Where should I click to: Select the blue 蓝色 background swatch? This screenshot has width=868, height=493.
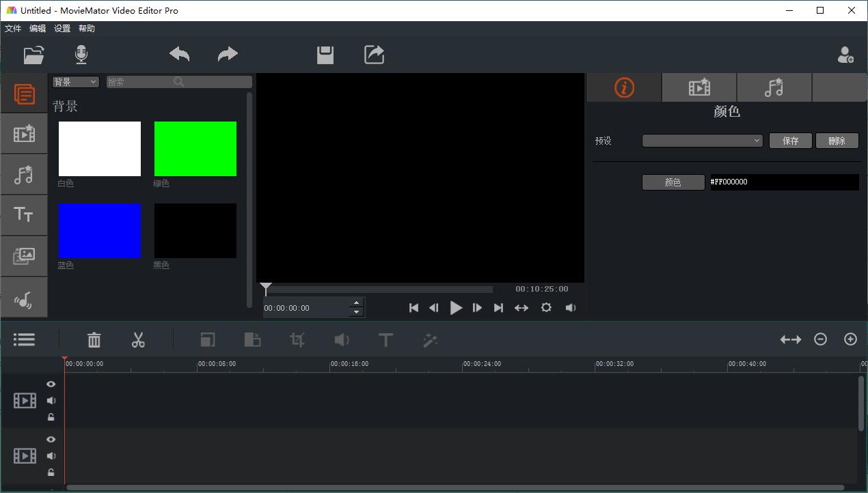pyautogui.click(x=100, y=231)
